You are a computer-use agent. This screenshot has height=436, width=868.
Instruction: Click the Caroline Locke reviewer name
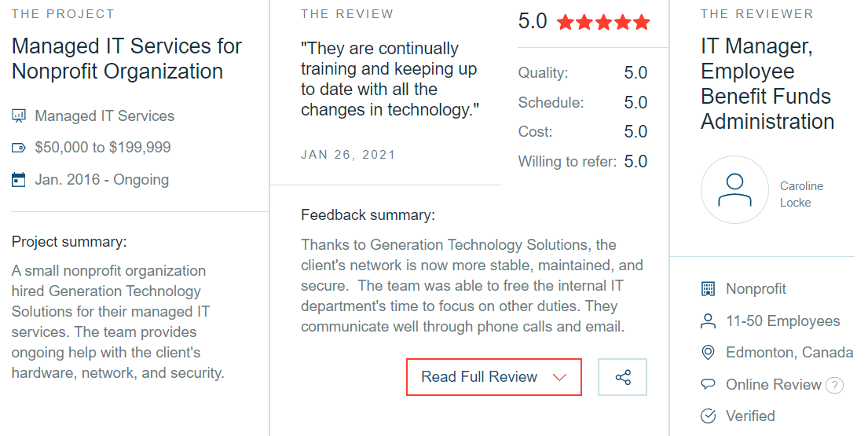tap(801, 194)
